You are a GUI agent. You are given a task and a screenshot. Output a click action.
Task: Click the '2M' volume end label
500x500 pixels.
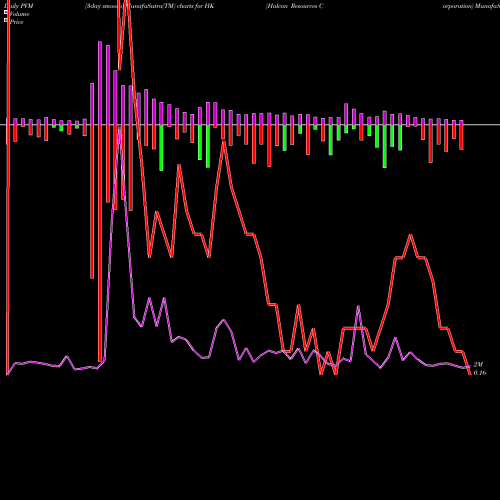478,365
